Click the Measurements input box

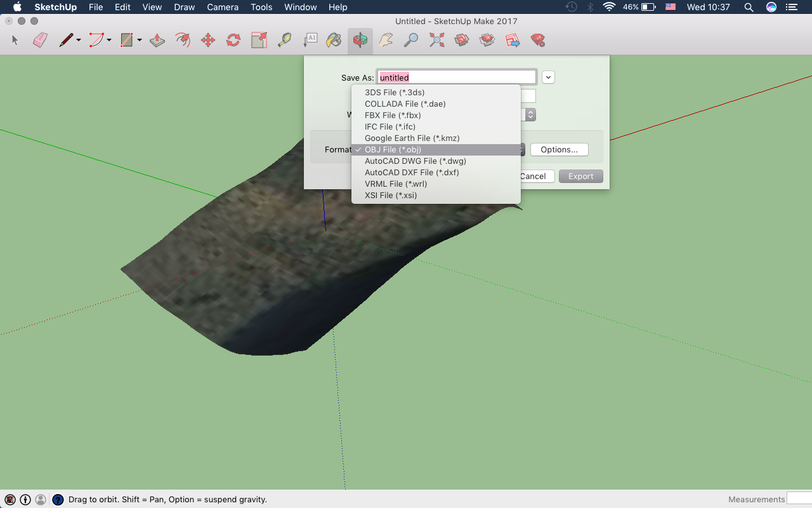799,499
